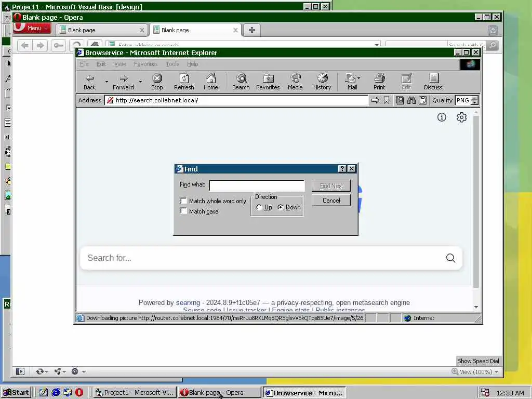Switch to Project1 Visual Basic taskbar button

(135, 393)
